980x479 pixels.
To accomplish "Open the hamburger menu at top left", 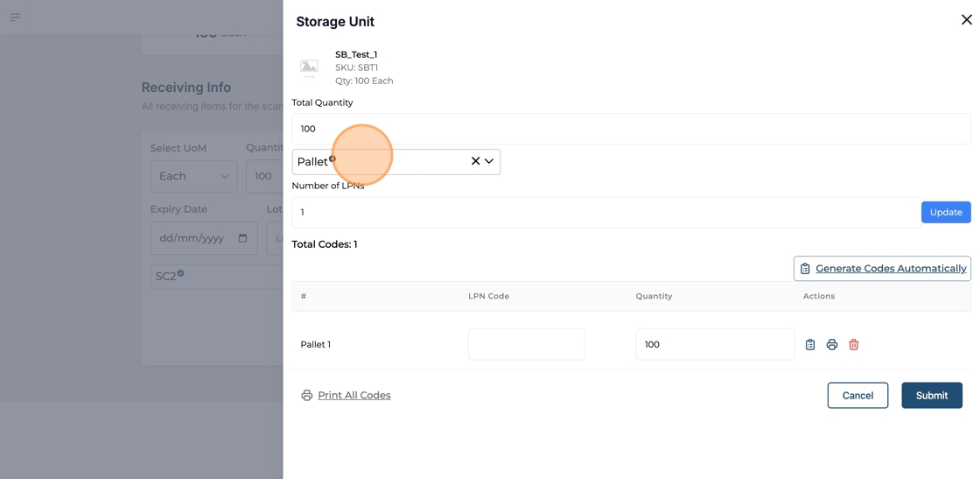I will tap(15, 17).
